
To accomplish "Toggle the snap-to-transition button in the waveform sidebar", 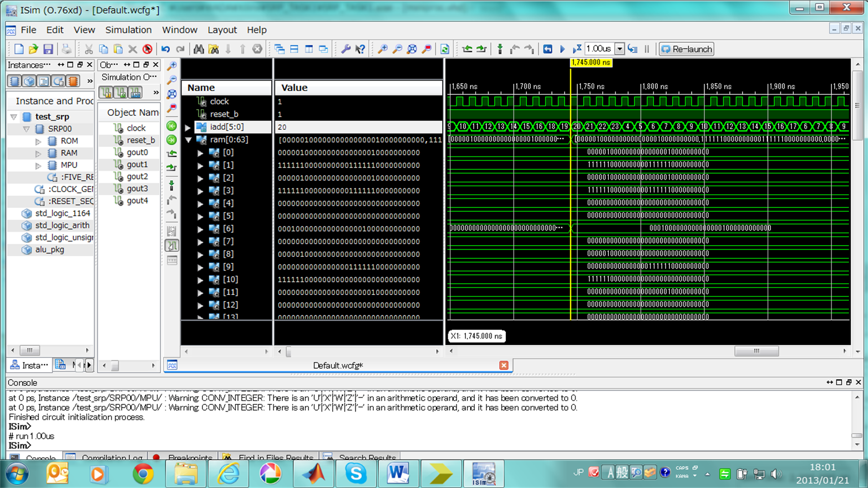I will coord(172,246).
